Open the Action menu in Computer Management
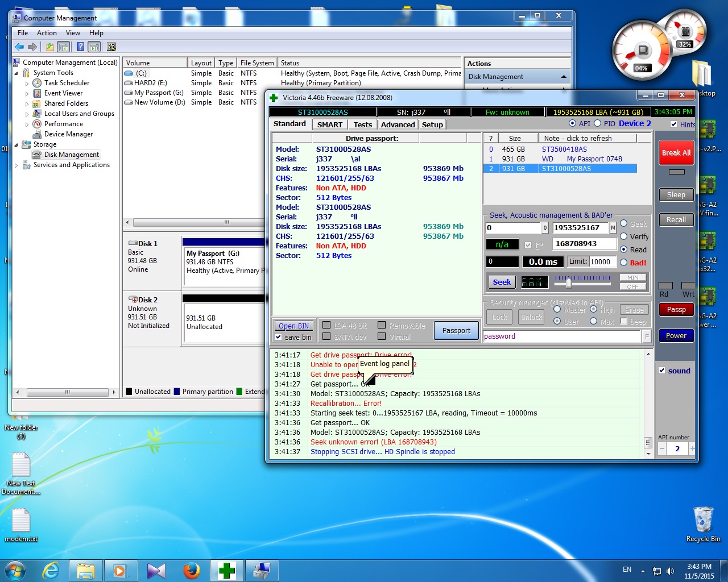Viewport: 728px width, 582px height. tap(47, 33)
